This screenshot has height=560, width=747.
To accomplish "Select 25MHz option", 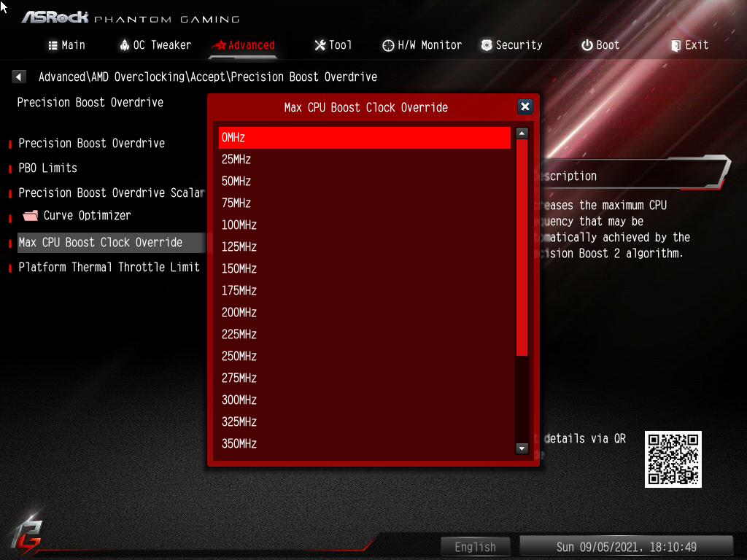I will click(x=365, y=160).
